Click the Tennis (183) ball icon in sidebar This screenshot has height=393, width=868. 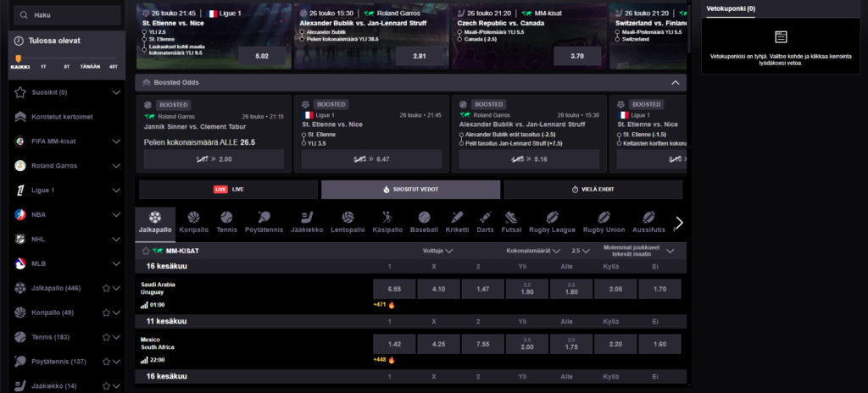pyautogui.click(x=20, y=336)
